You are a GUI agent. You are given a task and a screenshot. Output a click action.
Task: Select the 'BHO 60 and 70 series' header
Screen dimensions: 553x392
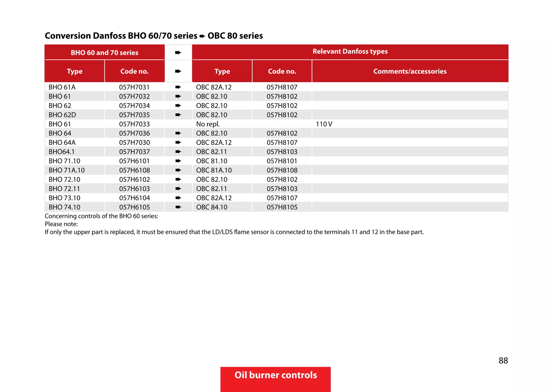point(104,53)
